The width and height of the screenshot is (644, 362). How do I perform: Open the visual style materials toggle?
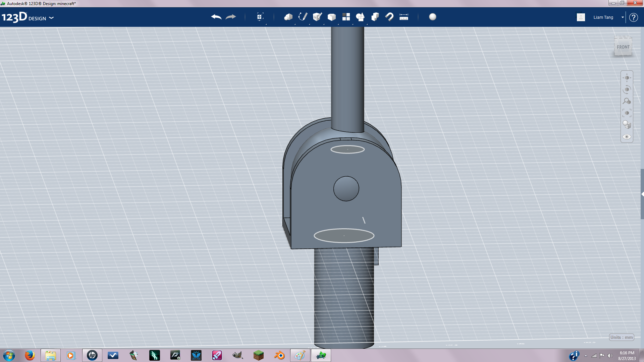pos(627,125)
